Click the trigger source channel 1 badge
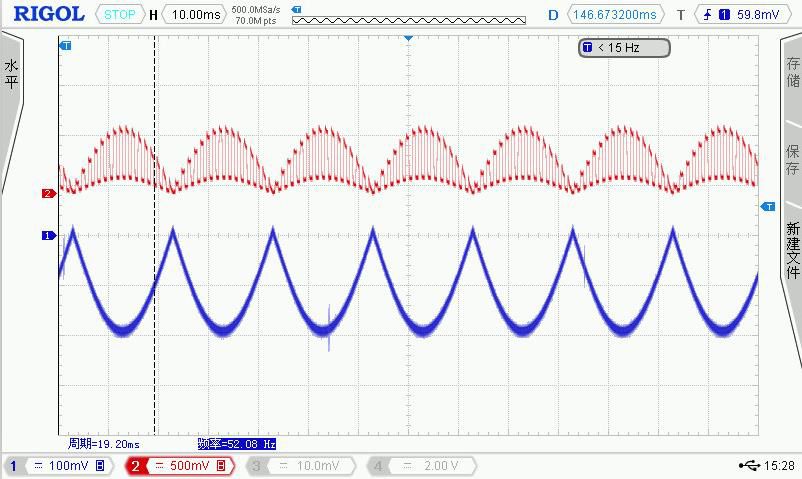 click(724, 15)
